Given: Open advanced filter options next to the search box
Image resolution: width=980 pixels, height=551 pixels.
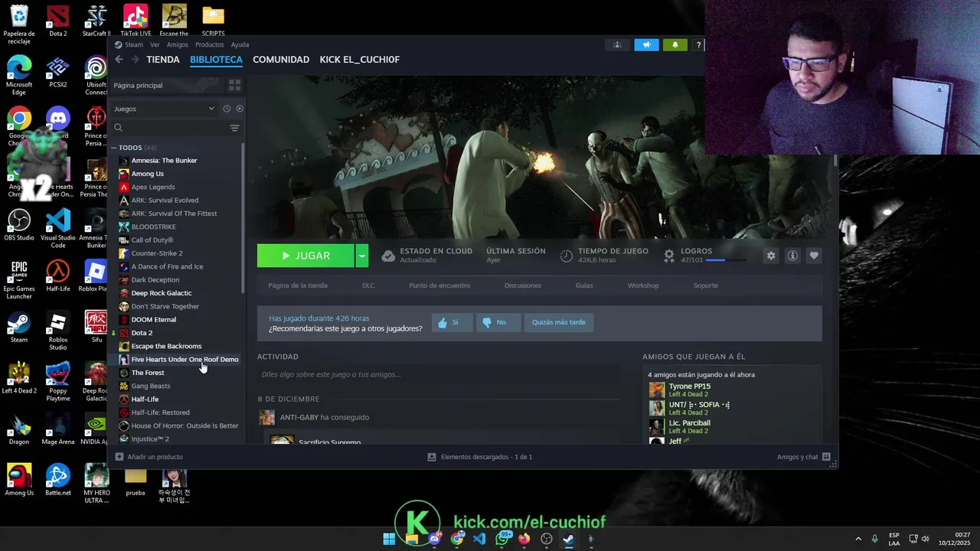Looking at the screenshot, I should [x=235, y=128].
